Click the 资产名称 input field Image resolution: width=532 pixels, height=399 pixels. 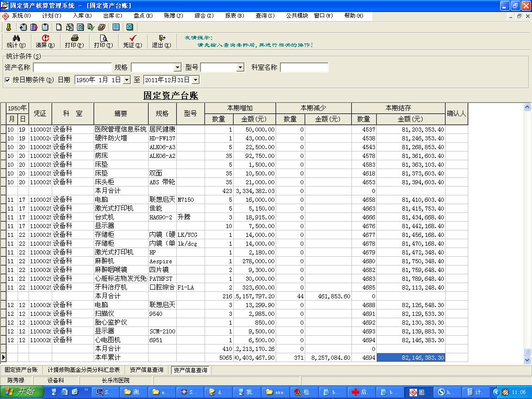pyautogui.click(x=72, y=67)
